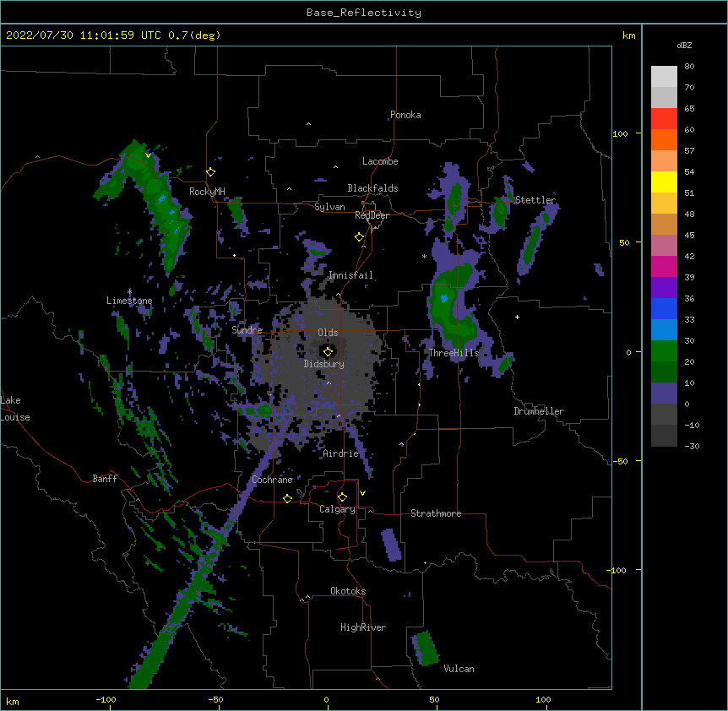Pick the bright yellow 54-51 dBZ legend swatch
Viewport: 728px width, 711px height.
(x=664, y=182)
